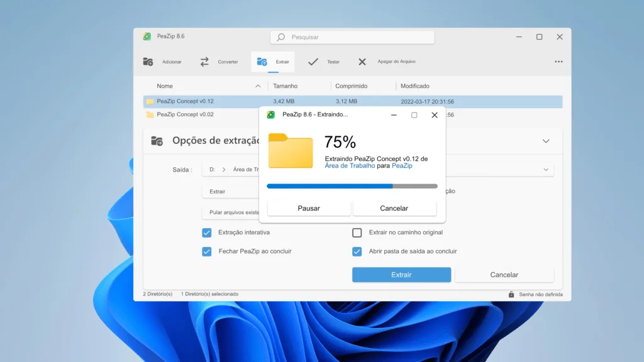Click the Testar checkmark icon
Image resolution: width=644 pixels, height=362 pixels.
click(x=313, y=62)
